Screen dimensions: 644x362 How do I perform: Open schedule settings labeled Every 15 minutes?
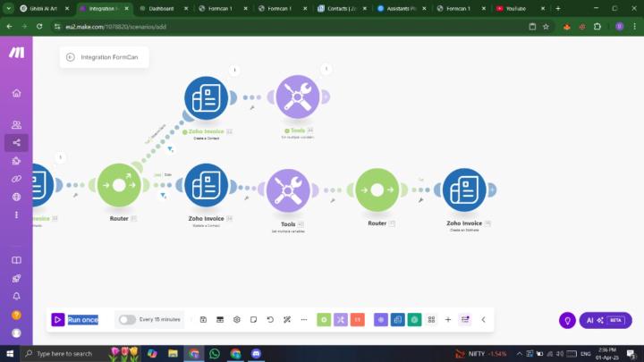coord(160,319)
